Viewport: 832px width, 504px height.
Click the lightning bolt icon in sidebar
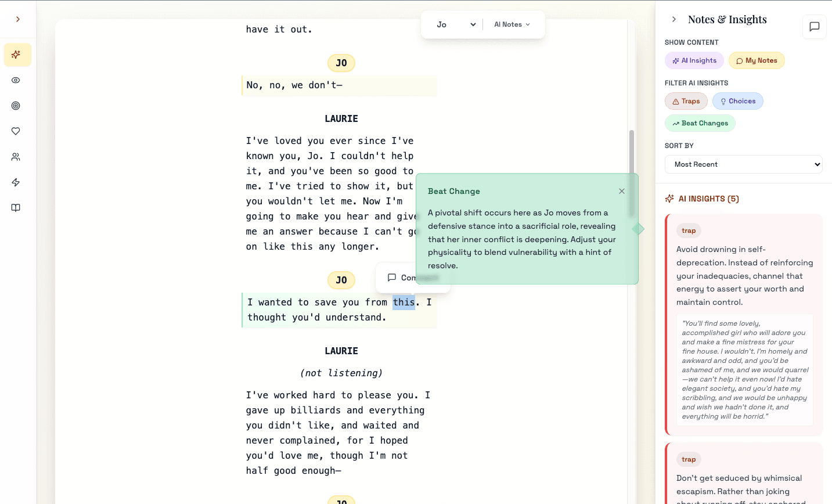pyautogui.click(x=16, y=182)
